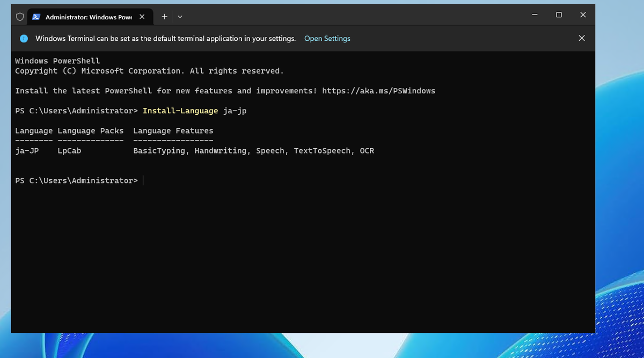Click the Windows PowerShell header line
This screenshot has width=644, height=358.
[x=57, y=61]
